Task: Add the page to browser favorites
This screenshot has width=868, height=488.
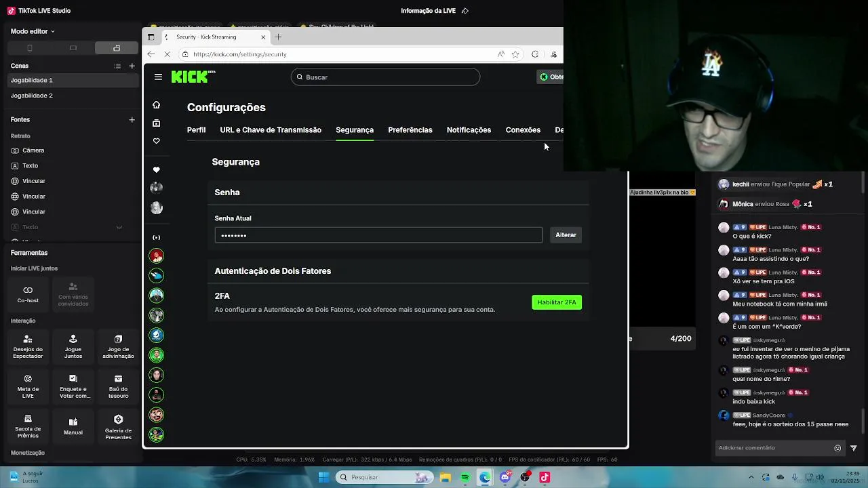Action: tap(515, 54)
